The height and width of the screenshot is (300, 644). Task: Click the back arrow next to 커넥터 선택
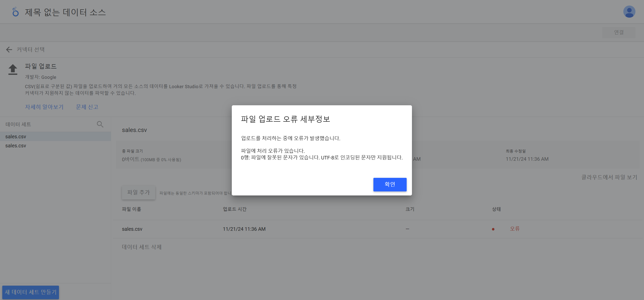click(9, 50)
